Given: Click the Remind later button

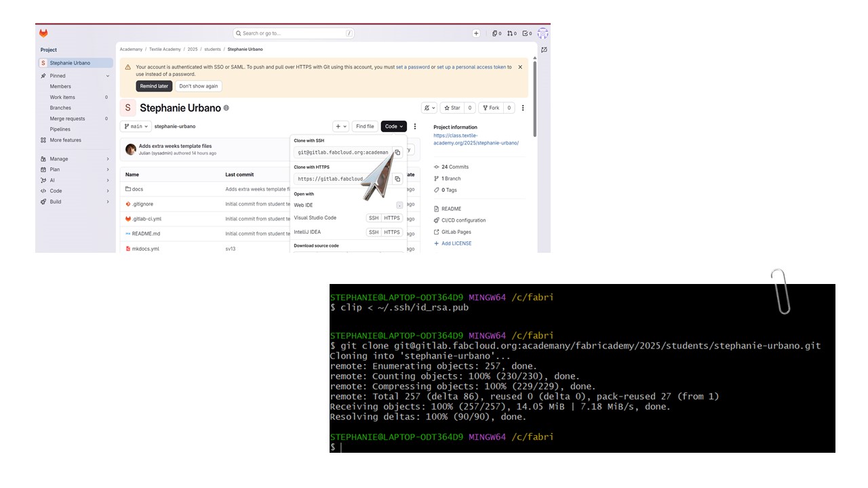Looking at the screenshot, I should [x=154, y=86].
